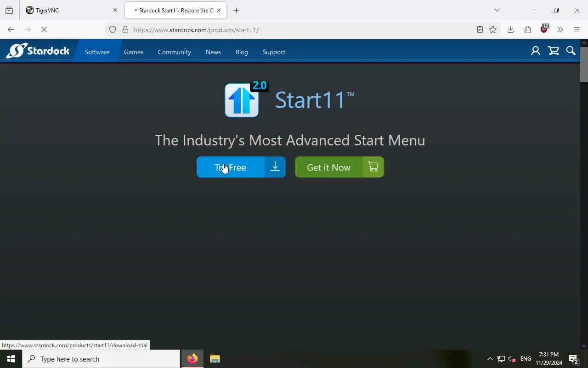This screenshot has width=588, height=368.
Task: Expand the list all tabs dropdown
Action: 497,10
